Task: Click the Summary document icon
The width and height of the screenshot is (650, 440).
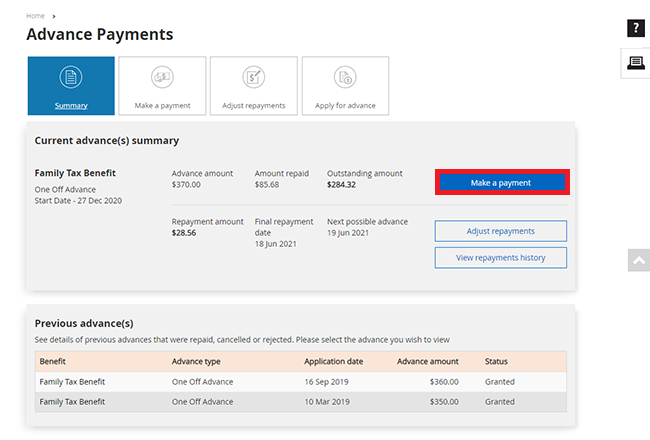Action: pos(70,77)
